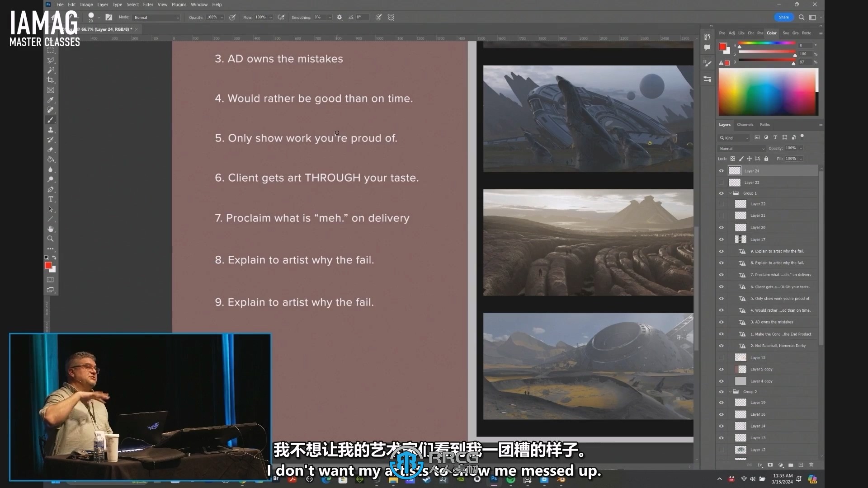
Task: Click the Share button
Action: coord(783,17)
